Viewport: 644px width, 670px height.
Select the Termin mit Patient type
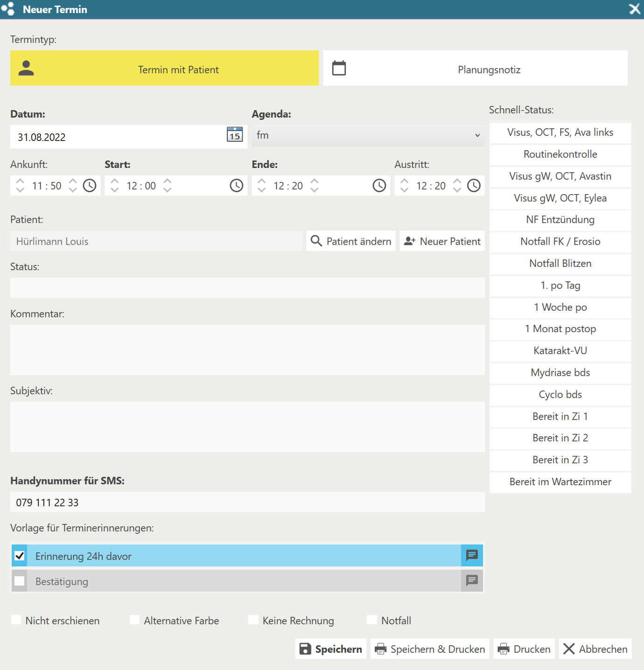coord(164,69)
